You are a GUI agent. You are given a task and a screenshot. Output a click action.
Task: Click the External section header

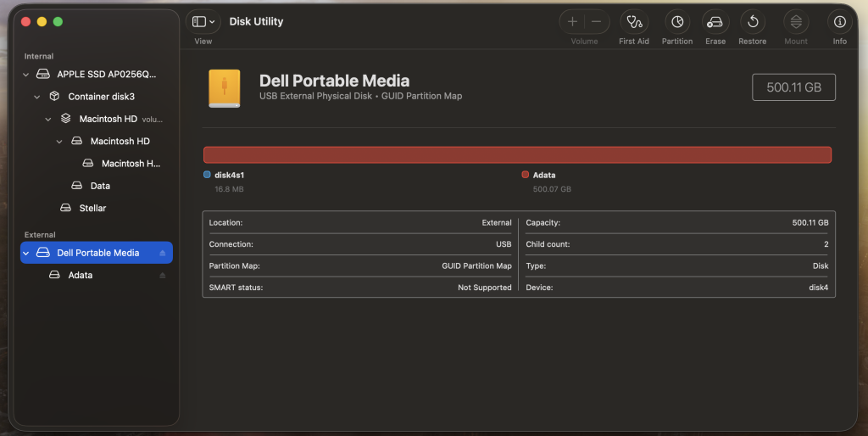pyautogui.click(x=40, y=235)
